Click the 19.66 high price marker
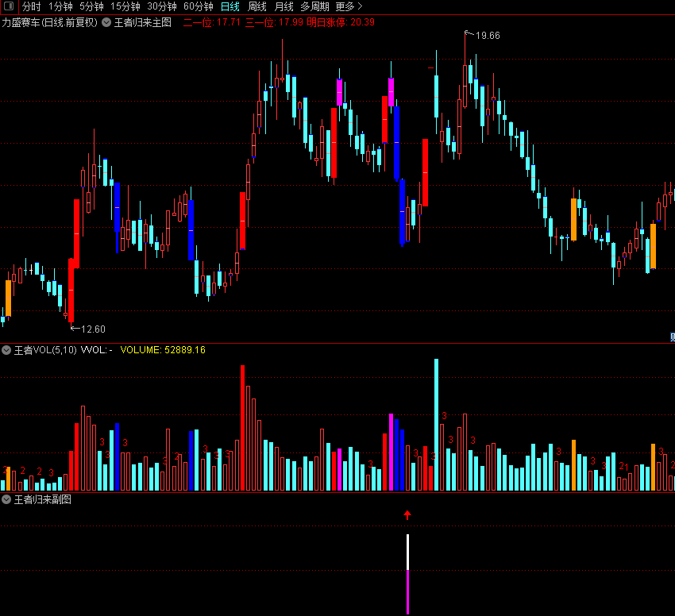The height and width of the screenshot is (616, 675). (487, 36)
